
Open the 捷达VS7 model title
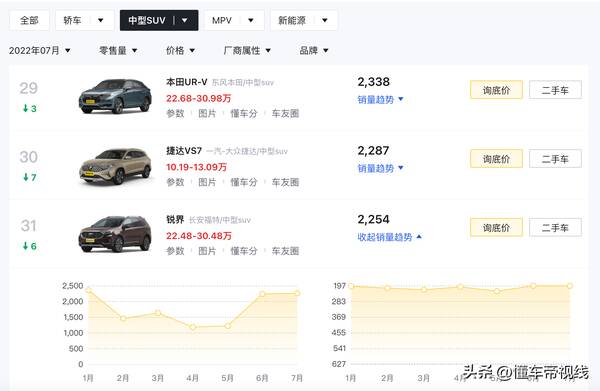(x=184, y=151)
